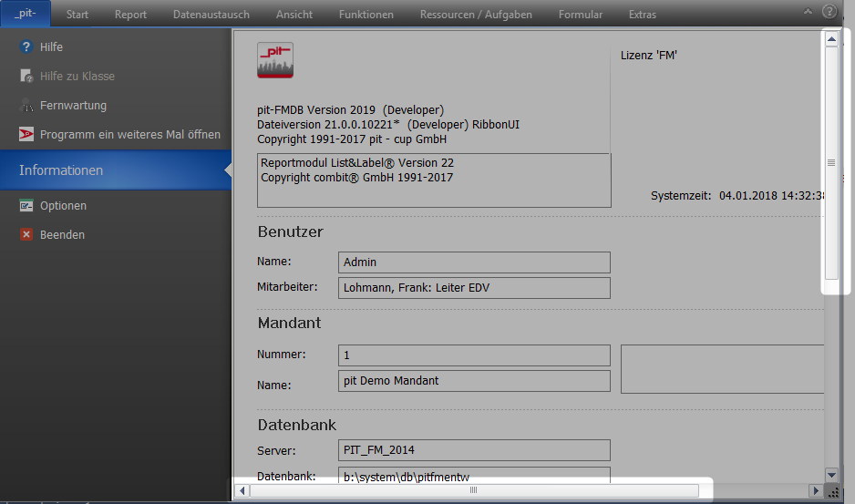Viewport: 855px width, 504px height.
Task: Open the Funktionen ribbon tab
Action: tap(366, 15)
